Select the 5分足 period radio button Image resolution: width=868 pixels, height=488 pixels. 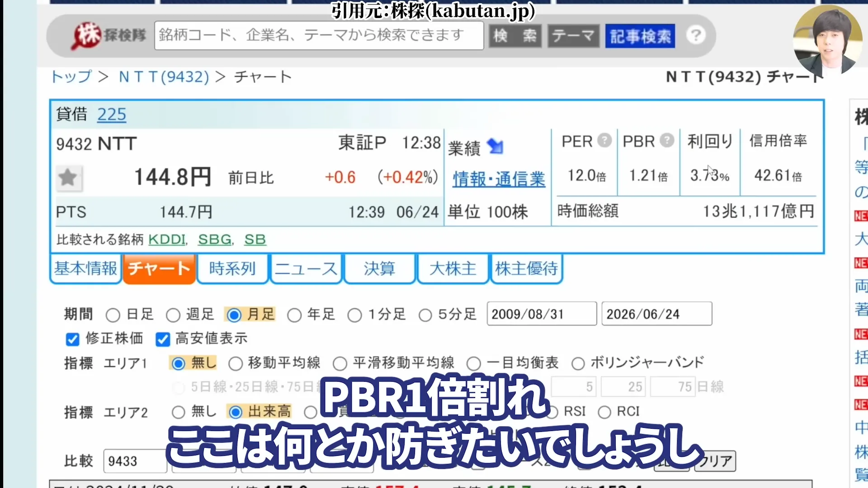[x=425, y=315]
